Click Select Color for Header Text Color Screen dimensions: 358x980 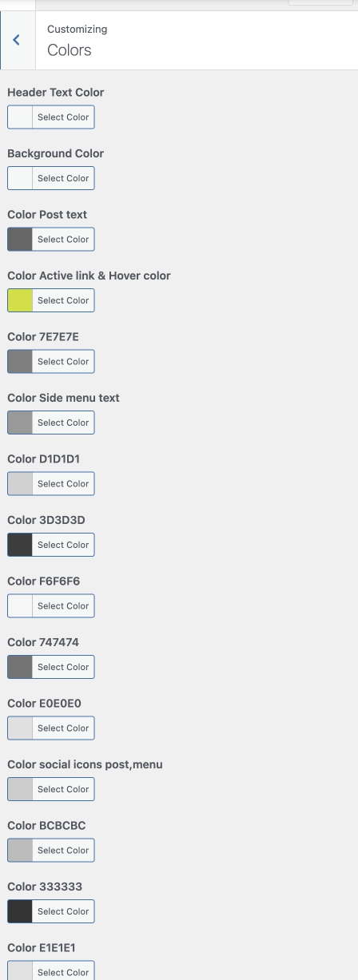pyautogui.click(x=63, y=117)
